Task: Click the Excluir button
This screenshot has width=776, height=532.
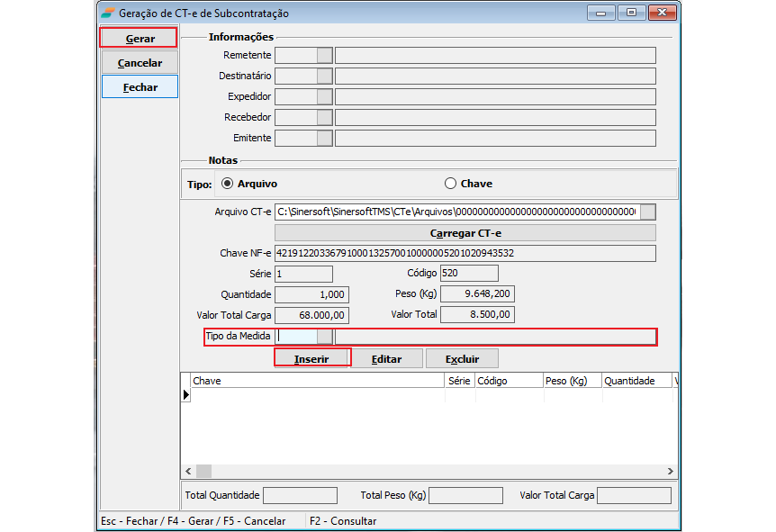Action: [461, 359]
